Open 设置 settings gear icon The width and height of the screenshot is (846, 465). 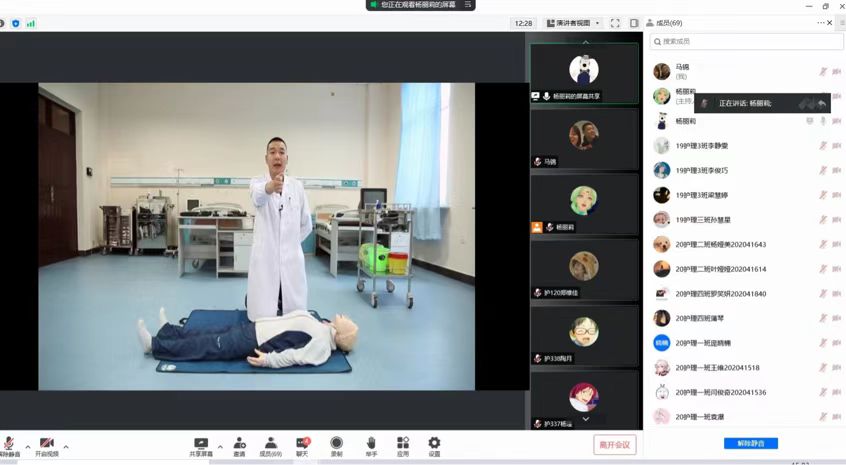point(434,443)
